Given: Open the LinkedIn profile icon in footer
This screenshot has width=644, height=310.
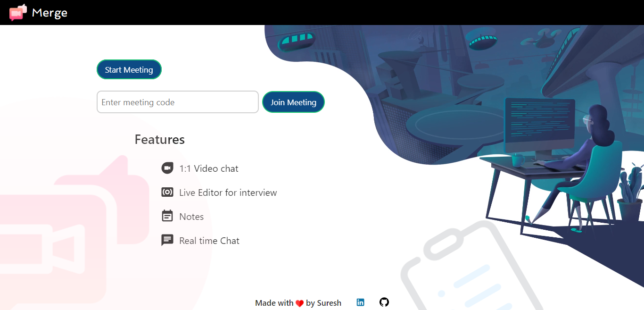Looking at the screenshot, I should pos(360,302).
